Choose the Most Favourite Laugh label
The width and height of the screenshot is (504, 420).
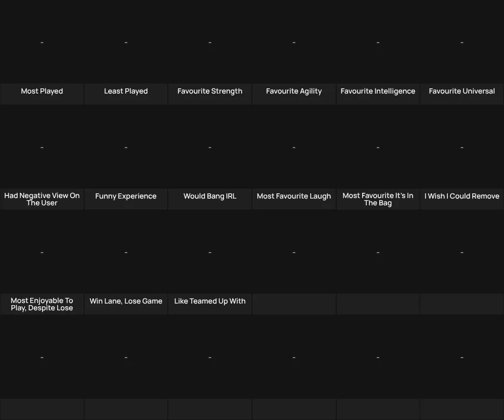[x=294, y=196]
